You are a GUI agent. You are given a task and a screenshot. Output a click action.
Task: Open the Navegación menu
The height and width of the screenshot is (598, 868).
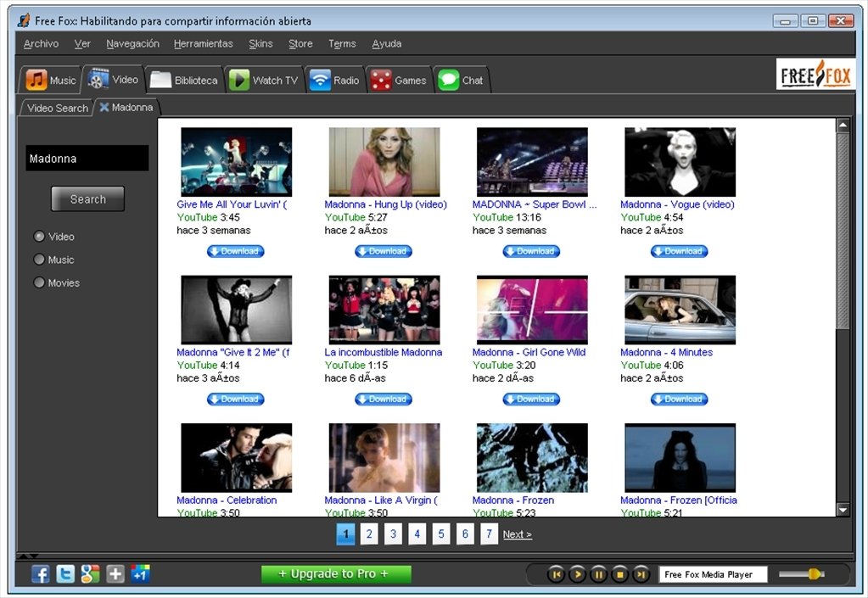133,44
